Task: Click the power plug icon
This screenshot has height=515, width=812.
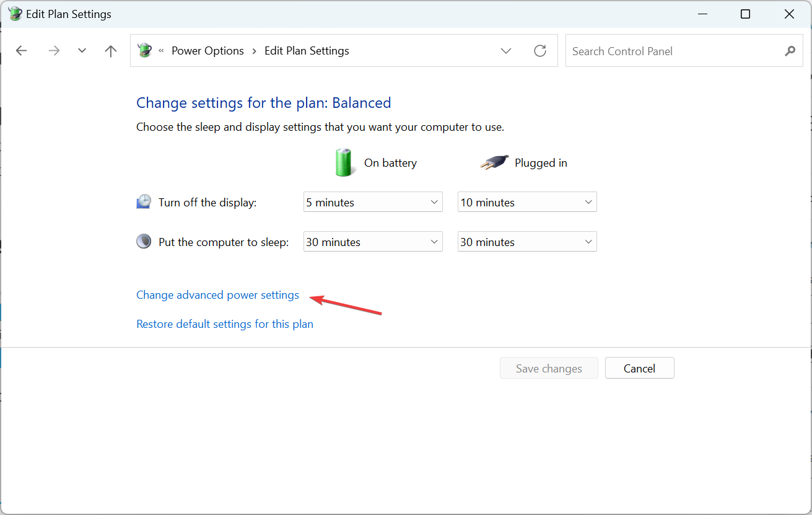Action: 493,162
